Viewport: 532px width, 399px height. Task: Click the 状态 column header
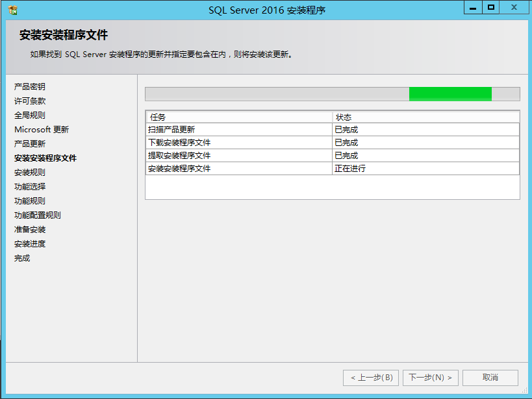tap(426, 117)
